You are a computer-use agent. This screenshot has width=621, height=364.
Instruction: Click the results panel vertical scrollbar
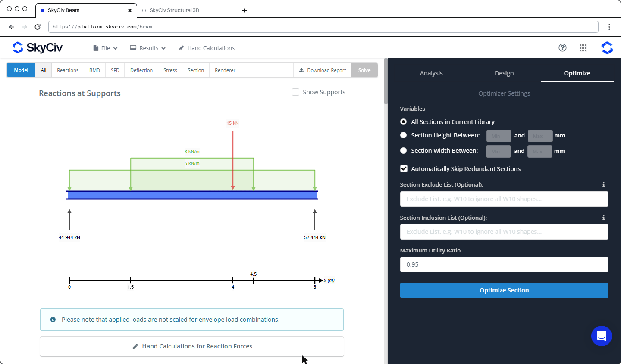click(386, 81)
